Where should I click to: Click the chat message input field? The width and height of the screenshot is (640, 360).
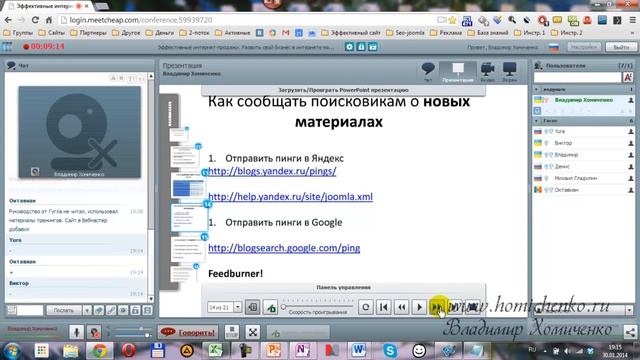click(x=30, y=310)
